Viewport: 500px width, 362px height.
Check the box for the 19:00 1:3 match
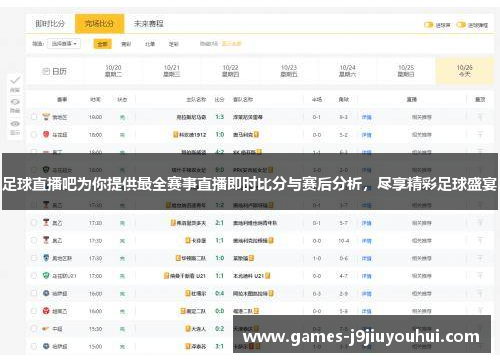click(x=34, y=117)
